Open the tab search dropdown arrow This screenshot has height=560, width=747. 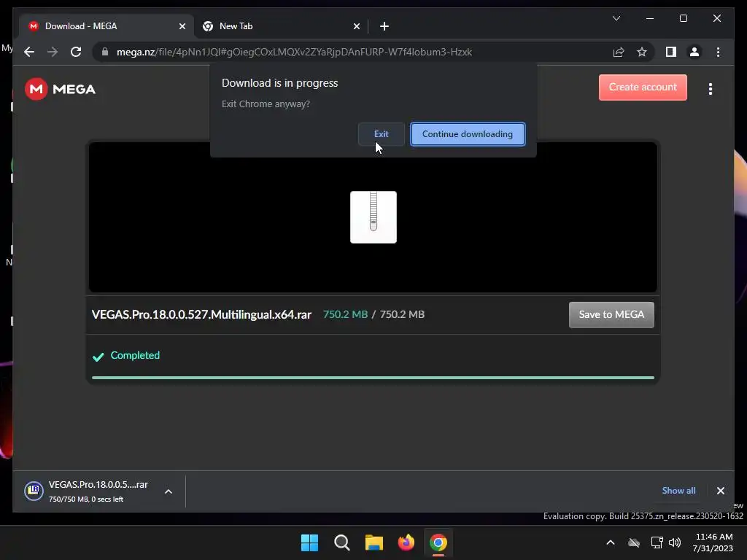[x=616, y=18]
